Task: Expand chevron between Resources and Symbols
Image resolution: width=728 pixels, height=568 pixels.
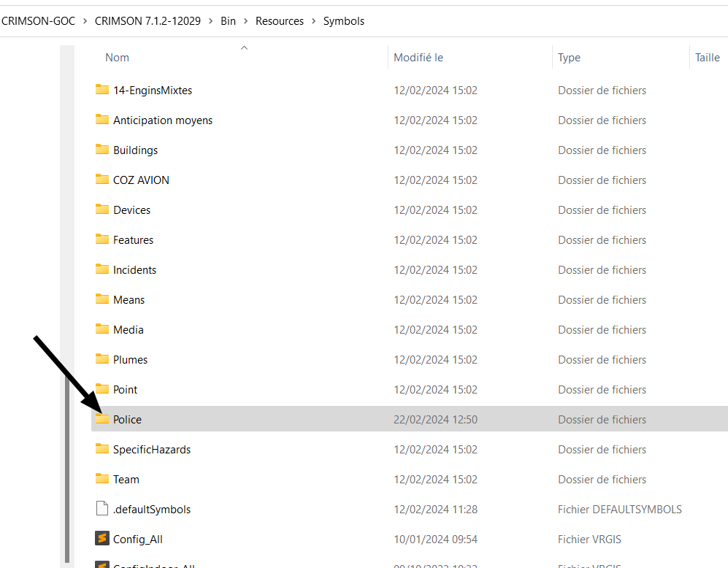Action: click(313, 21)
